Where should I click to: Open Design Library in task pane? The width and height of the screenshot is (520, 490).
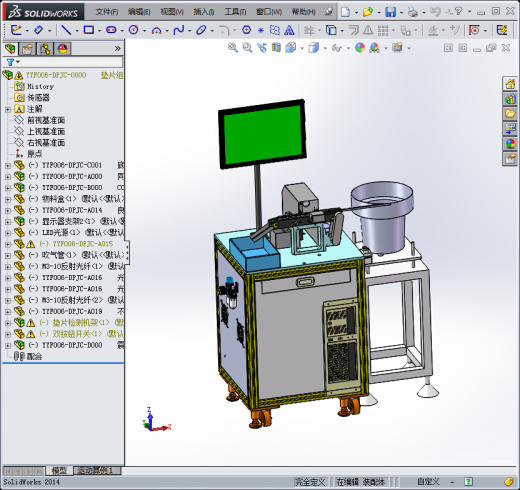click(510, 99)
